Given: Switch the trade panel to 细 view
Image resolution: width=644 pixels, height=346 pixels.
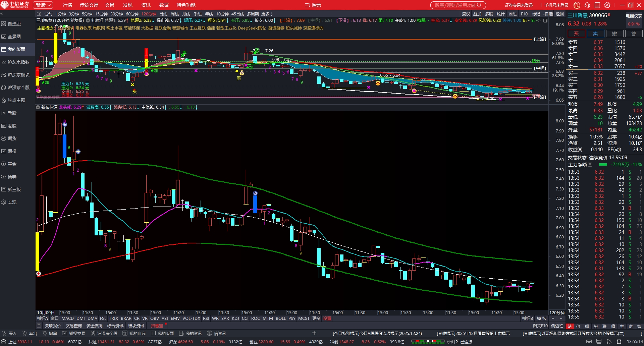Looking at the screenshot, I should (x=587, y=326).
